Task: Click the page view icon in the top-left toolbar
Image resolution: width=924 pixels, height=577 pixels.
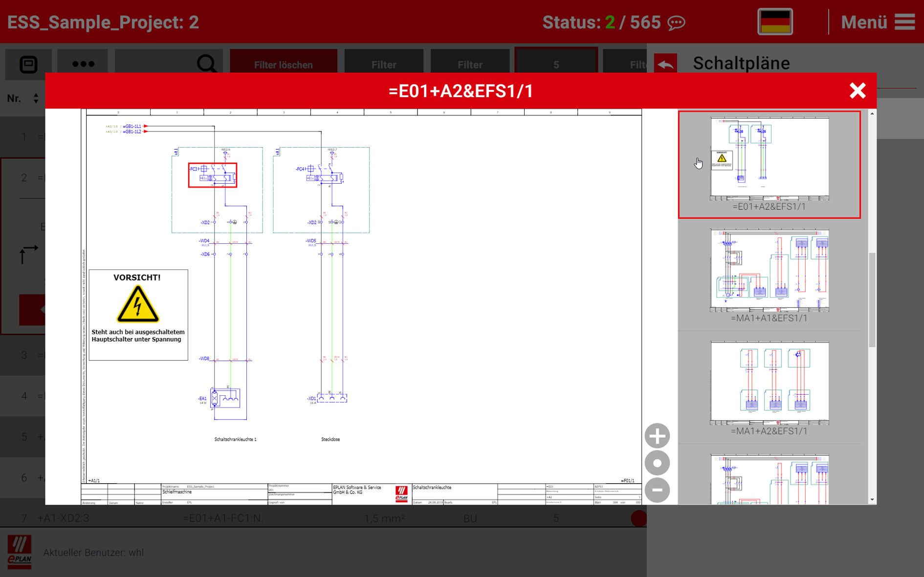Action: point(28,64)
